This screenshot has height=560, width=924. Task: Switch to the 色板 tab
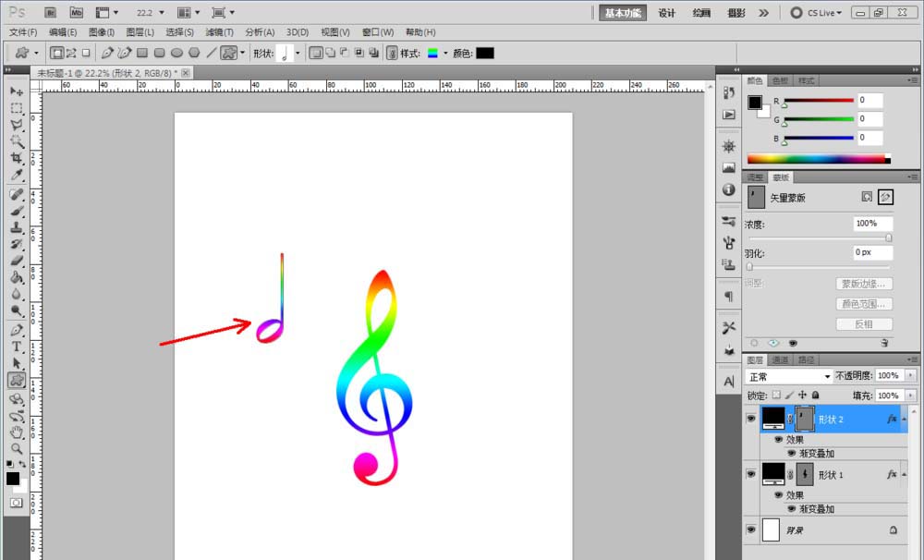780,80
